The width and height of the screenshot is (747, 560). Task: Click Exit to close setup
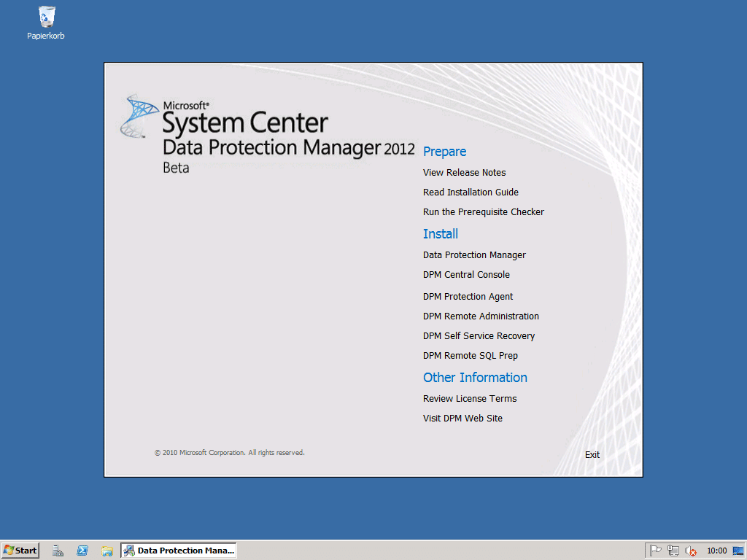pyautogui.click(x=592, y=455)
